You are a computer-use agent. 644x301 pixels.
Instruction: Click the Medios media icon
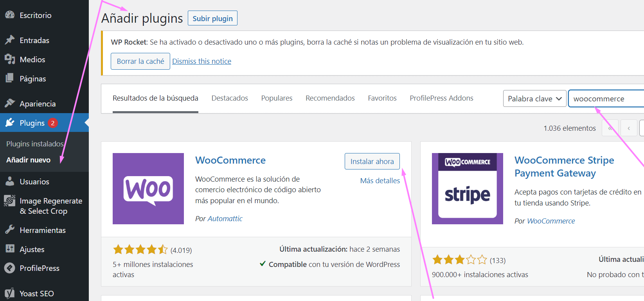point(10,59)
